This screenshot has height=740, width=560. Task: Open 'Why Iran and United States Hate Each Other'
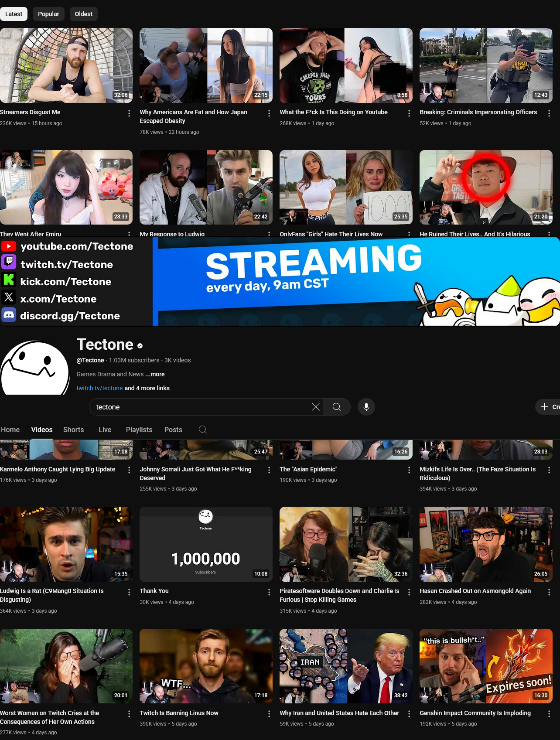pos(339,713)
